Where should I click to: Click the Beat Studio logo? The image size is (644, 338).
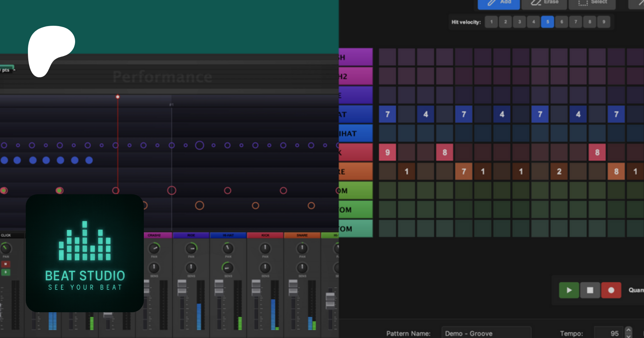pyautogui.click(x=85, y=253)
